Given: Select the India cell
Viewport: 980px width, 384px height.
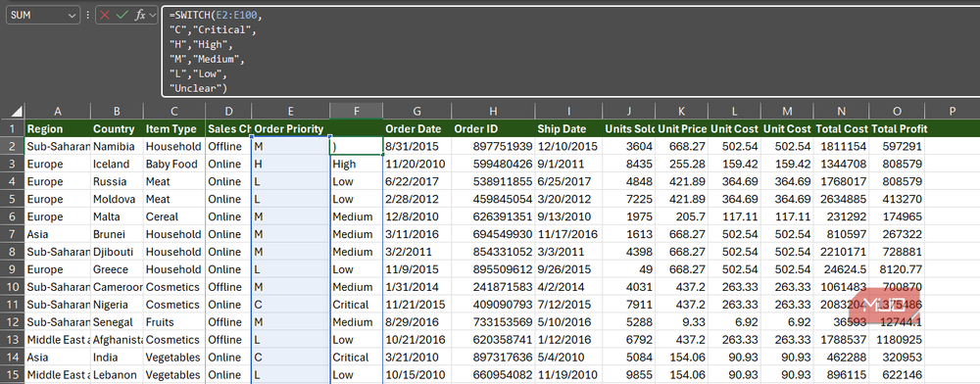Looking at the screenshot, I should click(117, 358).
